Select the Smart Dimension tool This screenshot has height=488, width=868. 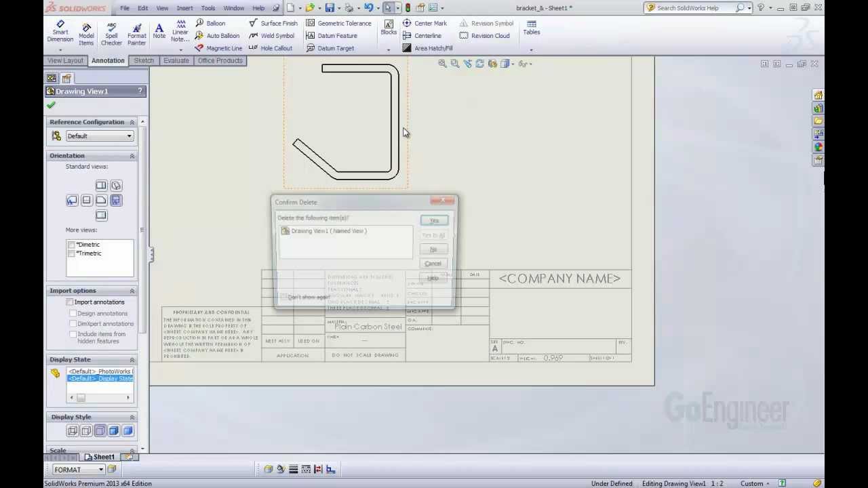point(60,31)
